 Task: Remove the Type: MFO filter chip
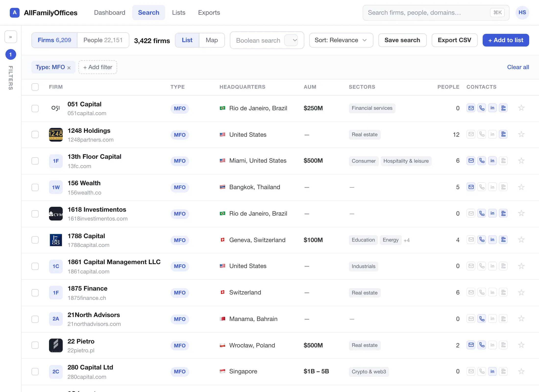[x=69, y=68]
